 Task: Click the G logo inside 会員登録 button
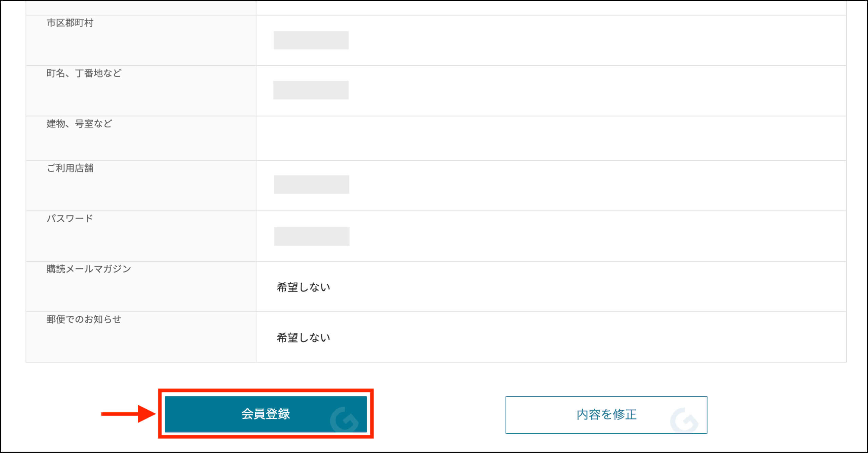pyautogui.click(x=344, y=419)
